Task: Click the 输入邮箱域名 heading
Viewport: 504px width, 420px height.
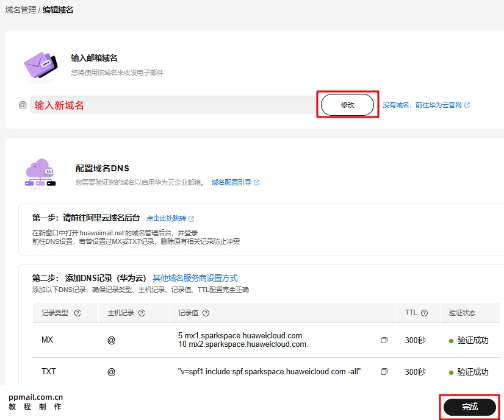Action: point(94,58)
